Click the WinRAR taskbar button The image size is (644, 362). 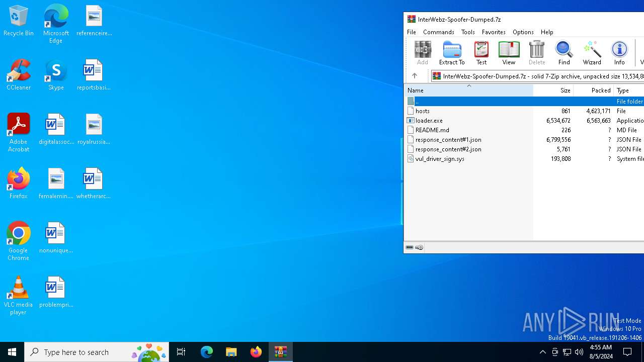(281, 352)
